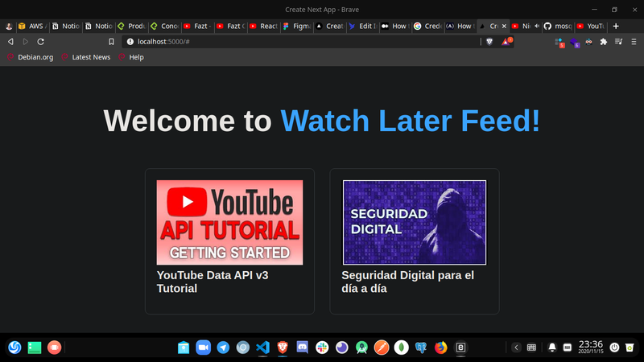
Task: Open the media playlist control icon in toolbar
Action: point(618,42)
